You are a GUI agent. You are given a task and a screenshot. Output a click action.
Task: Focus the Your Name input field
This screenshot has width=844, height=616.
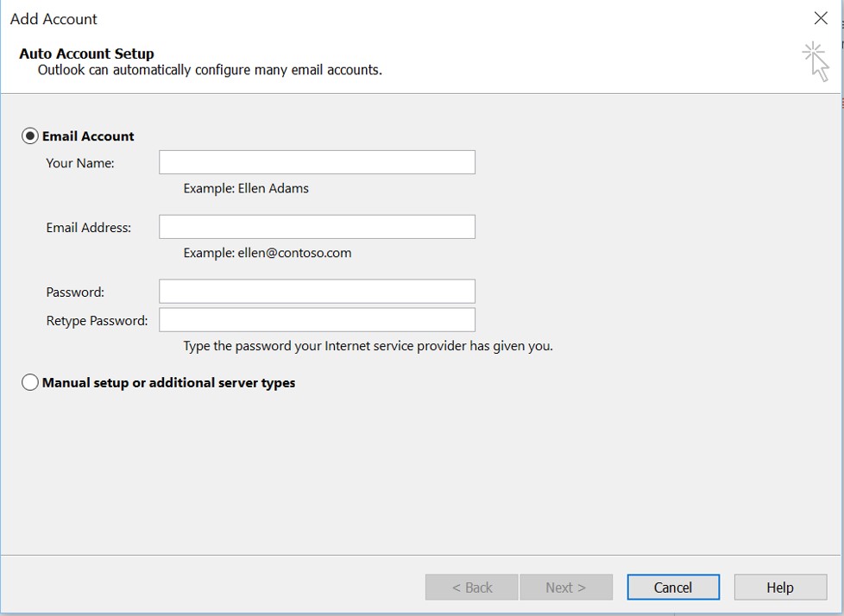pyautogui.click(x=317, y=162)
